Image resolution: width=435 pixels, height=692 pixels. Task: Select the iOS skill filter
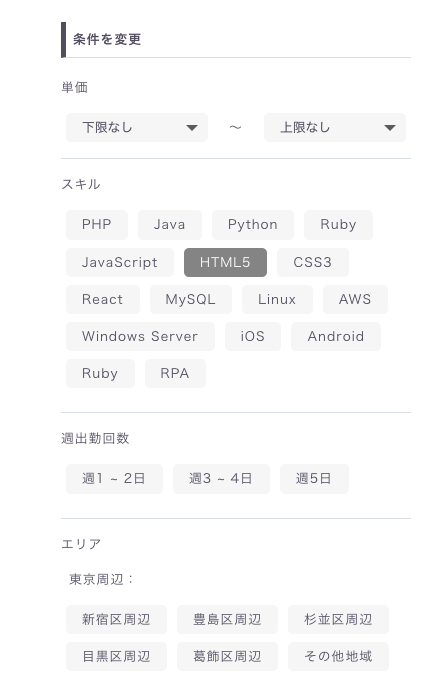(x=253, y=336)
